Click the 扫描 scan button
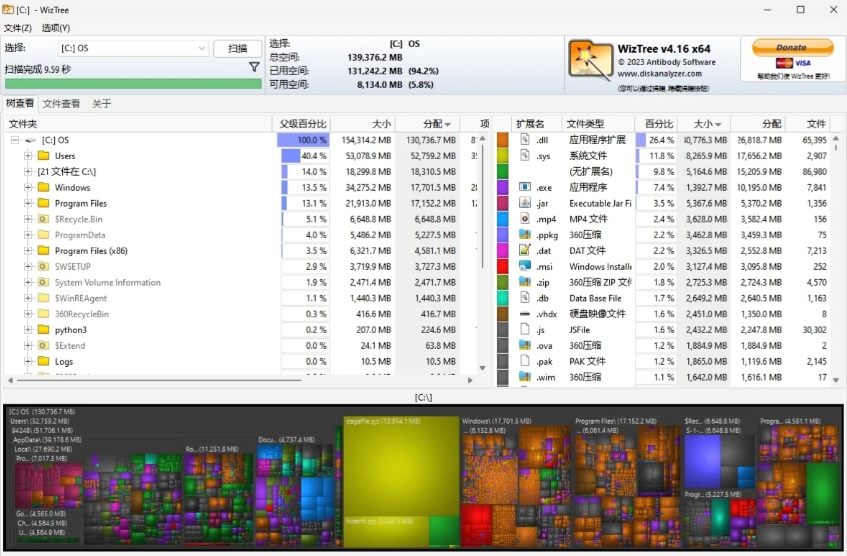 (x=237, y=48)
